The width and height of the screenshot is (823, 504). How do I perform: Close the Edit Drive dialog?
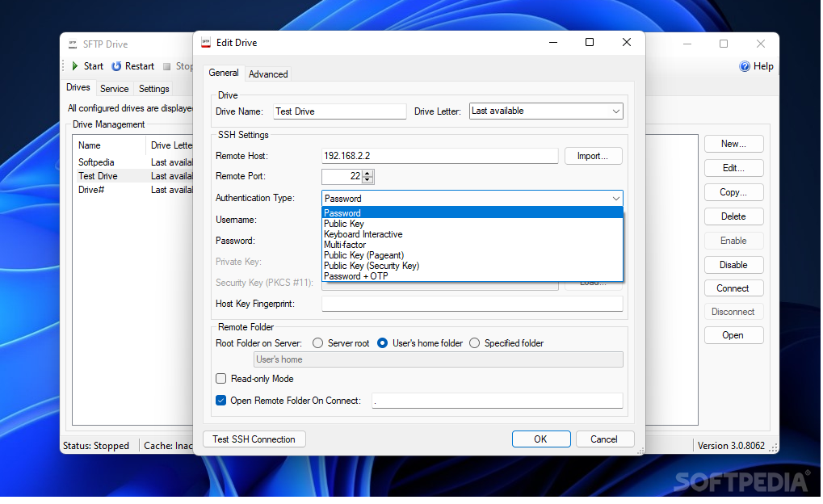(x=627, y=43)
